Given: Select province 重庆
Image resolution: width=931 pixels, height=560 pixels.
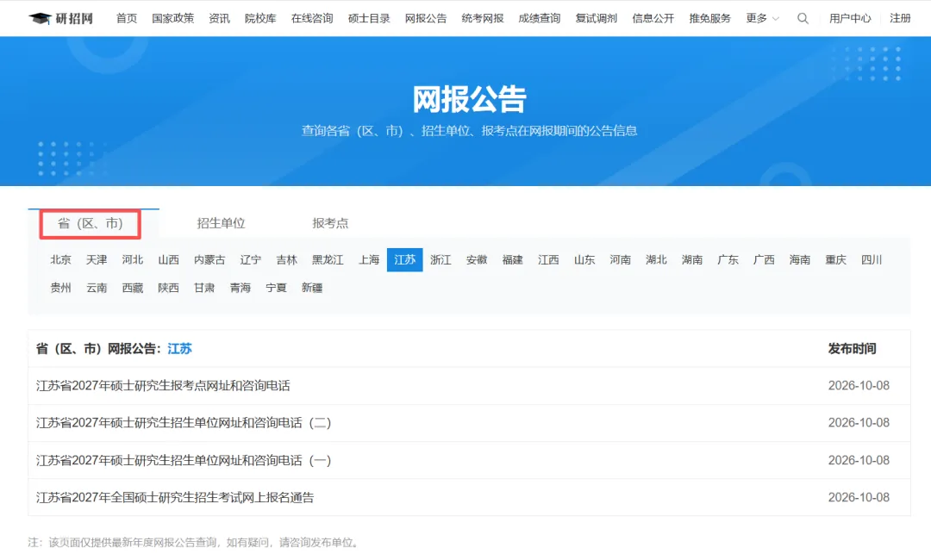Looking at the screenshot, I should tap(836, 260).
